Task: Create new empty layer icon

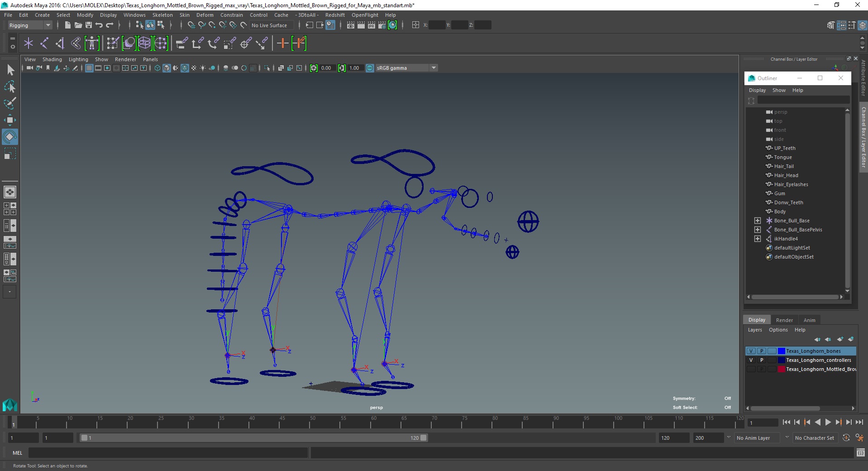Action: (840, 339)
